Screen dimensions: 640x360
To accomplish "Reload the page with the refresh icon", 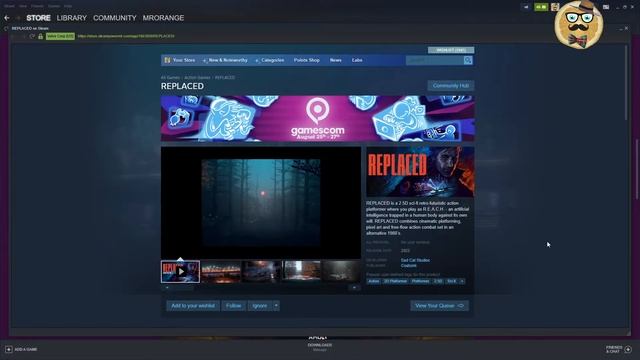I will click(31, 36).
